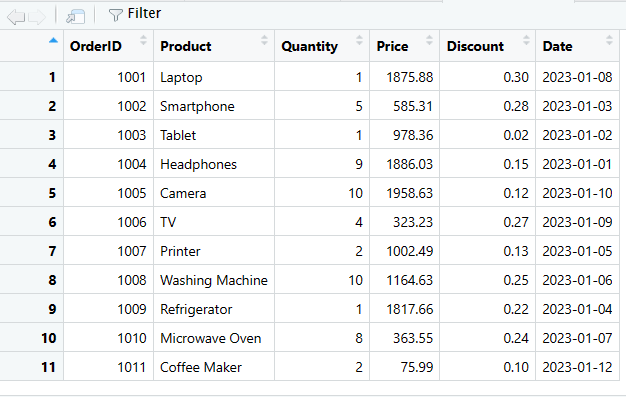Click date cell 2023-01-07
626x397 pixels.
(577, 338)
